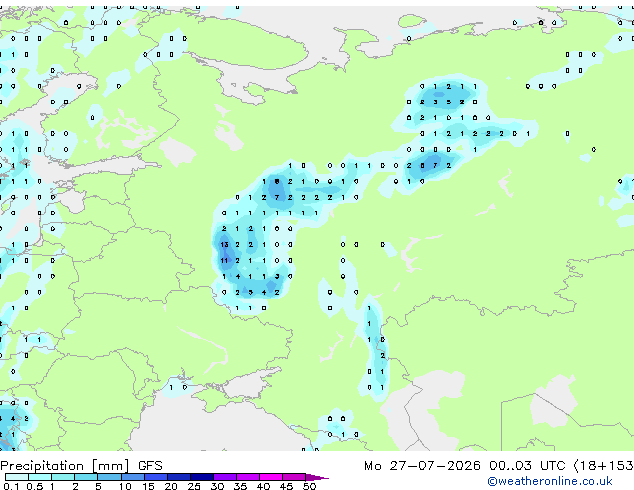Click the '0.5' legend scale label

(x=34, y=486)
